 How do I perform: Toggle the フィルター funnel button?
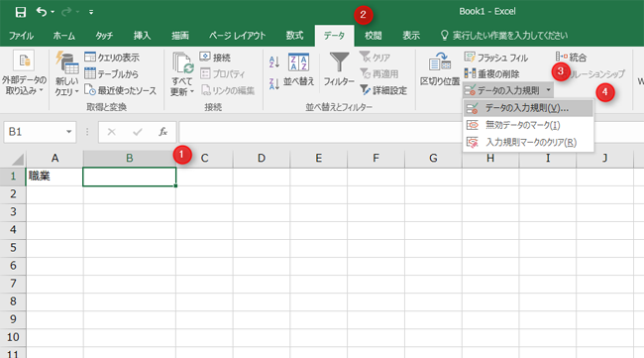coord(339,69)
